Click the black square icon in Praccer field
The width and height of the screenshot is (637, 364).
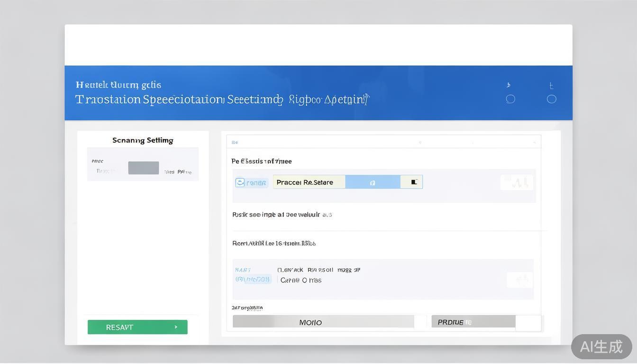click(x=414, y=182)
